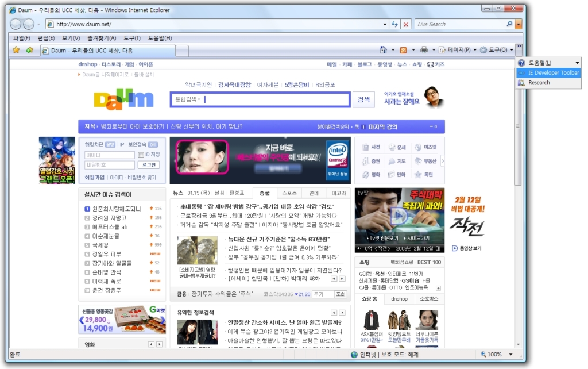Click the 동영상 보기 play icon

tap(455, 248)
